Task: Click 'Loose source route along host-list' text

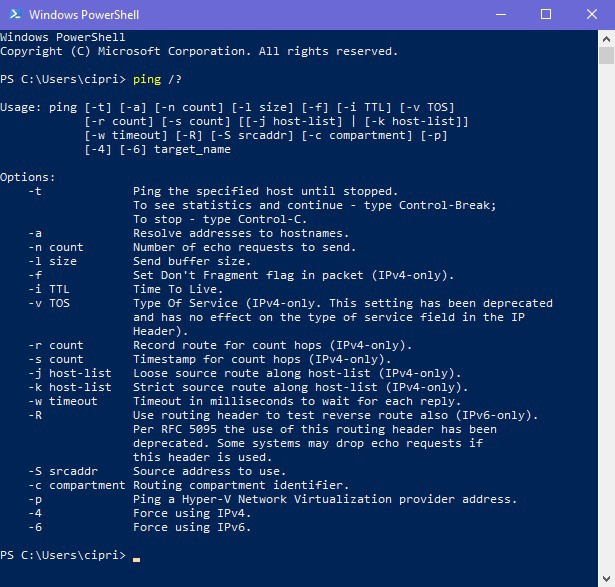Action: [x=297, y=373]
